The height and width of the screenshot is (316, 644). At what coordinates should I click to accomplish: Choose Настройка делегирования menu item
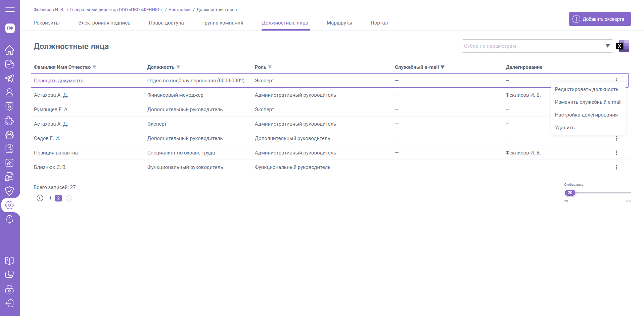pos(586,115)
